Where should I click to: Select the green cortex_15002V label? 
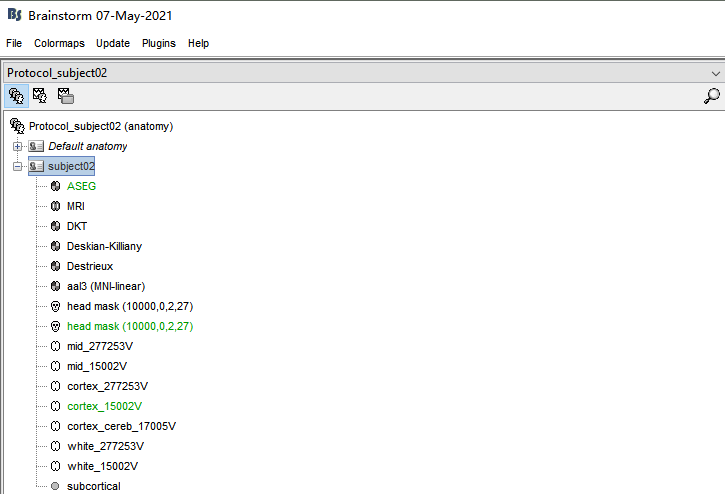tap(104, 406)
